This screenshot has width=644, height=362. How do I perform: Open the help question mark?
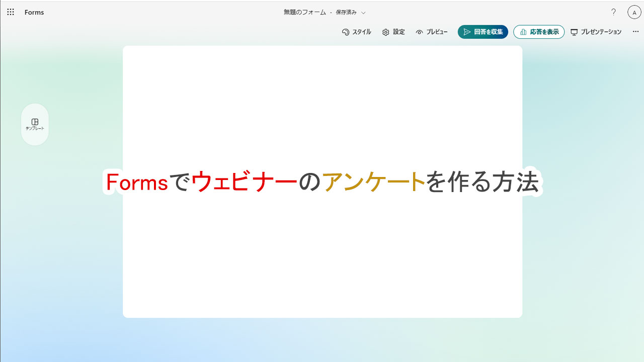tap(613, 12)
